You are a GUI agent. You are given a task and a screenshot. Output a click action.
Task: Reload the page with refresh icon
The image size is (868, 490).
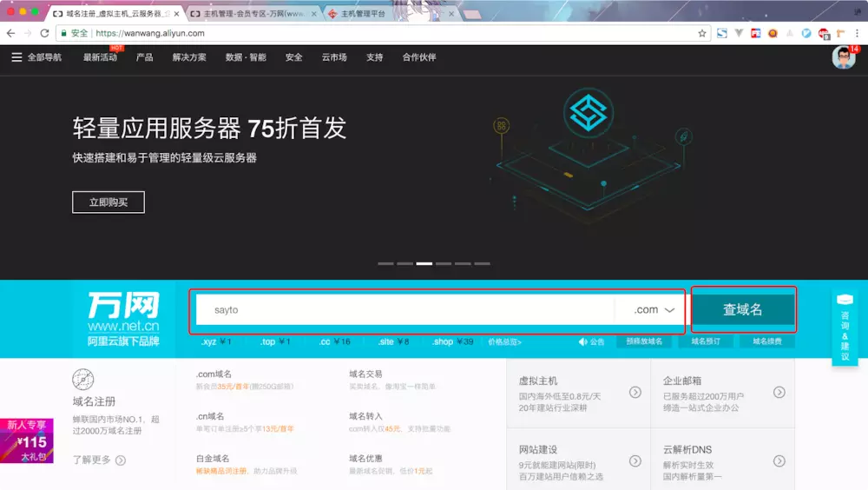point(45,33)
